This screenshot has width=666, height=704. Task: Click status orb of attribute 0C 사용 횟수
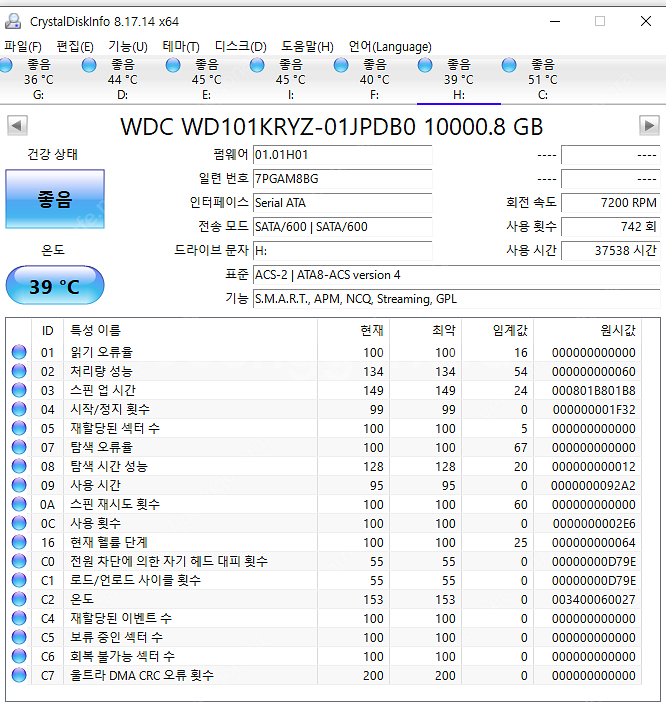(19, 523)
